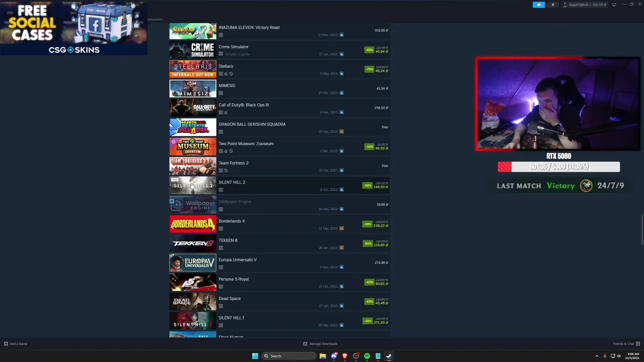This screenshot has height=362, width=644.
Task: Open the Borderlands 4 thumbnail
Action: 193,224
